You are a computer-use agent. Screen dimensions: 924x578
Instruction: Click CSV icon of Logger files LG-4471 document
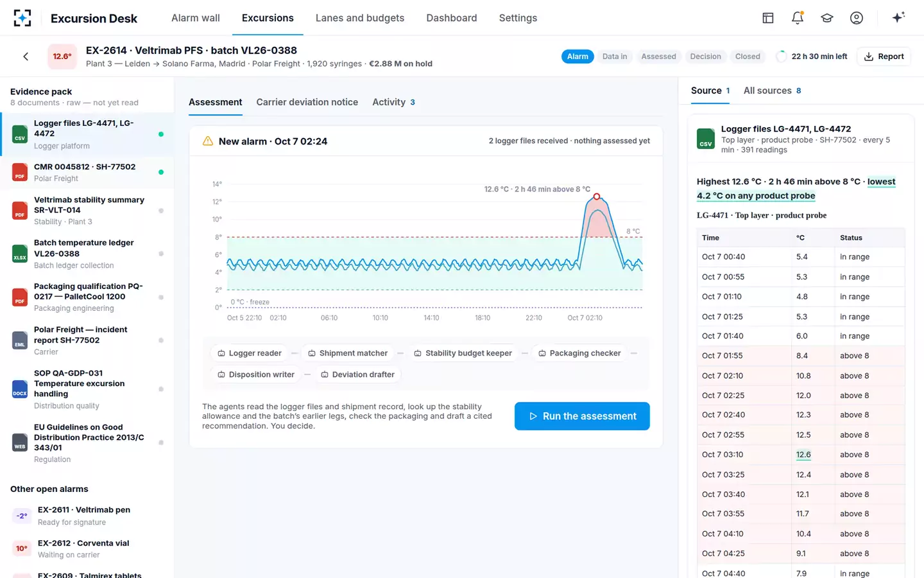pos(20,134)
